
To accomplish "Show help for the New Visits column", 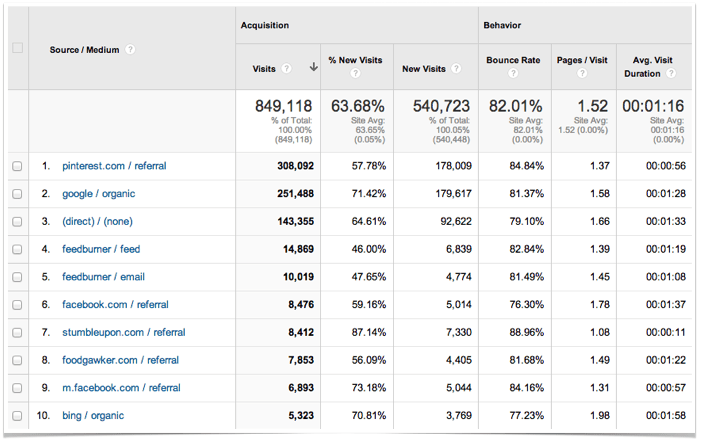I will pyautogui.click(x=456, y=68).
